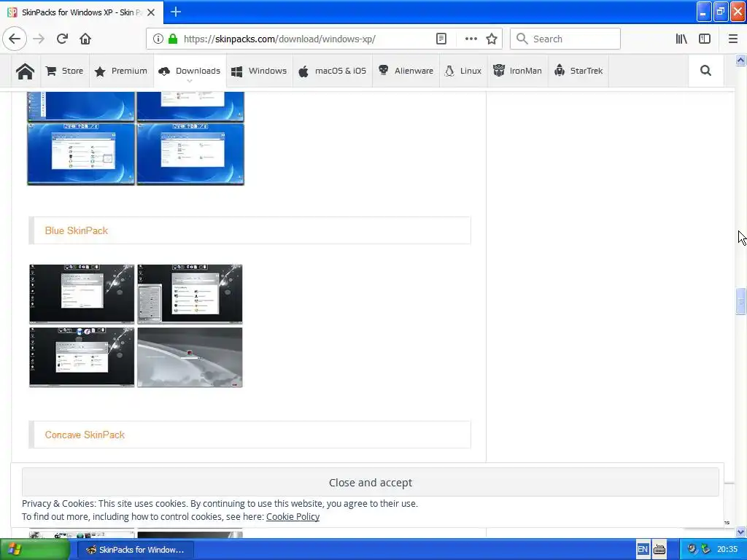
Task: Open the IronMan menu item
Action: [517, 71]
